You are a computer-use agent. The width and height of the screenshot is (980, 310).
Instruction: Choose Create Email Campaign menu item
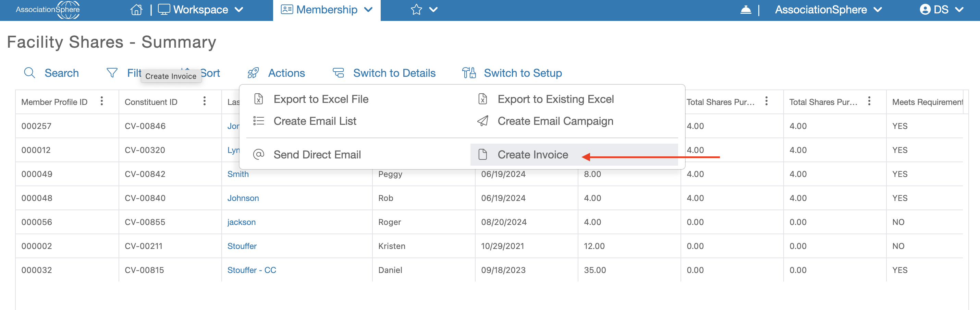tap(555, 121)
